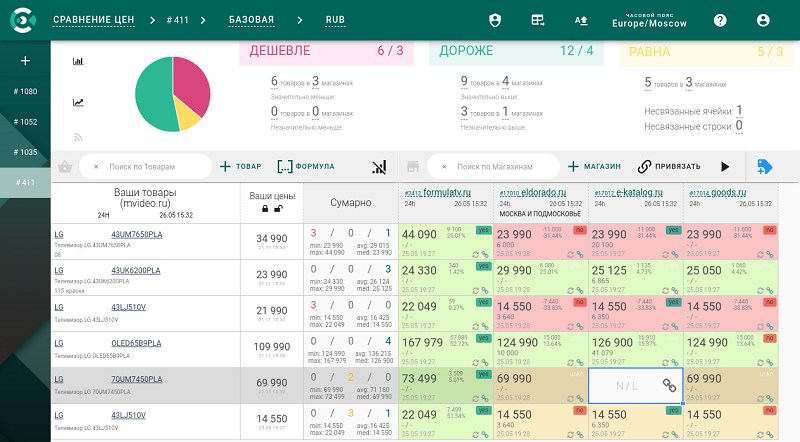Open the table settings icon in header
This screenshot has width=800, height=442.
(x=538, y=20)
